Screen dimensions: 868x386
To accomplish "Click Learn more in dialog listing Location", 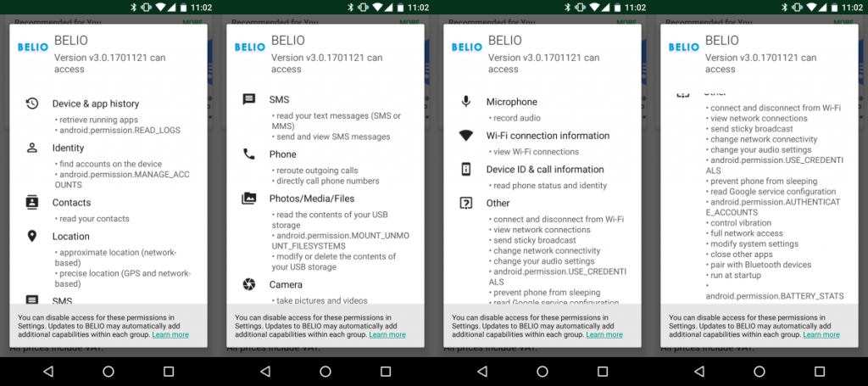I will point(170,334).
